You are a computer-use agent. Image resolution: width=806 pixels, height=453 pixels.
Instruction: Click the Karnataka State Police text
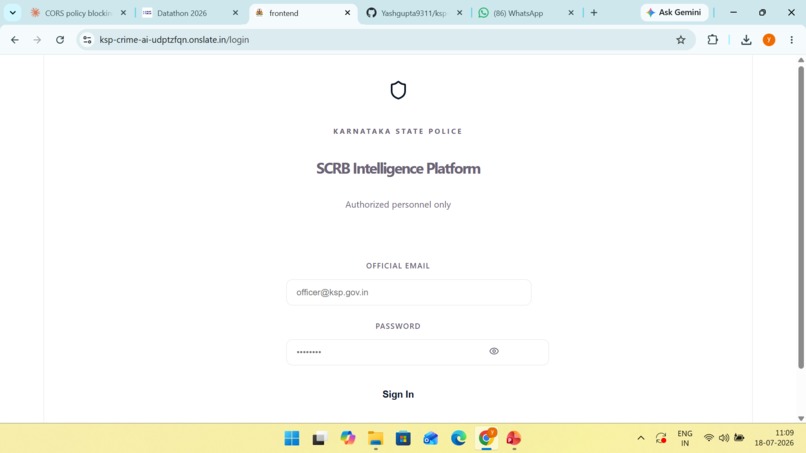pos(398,131)
